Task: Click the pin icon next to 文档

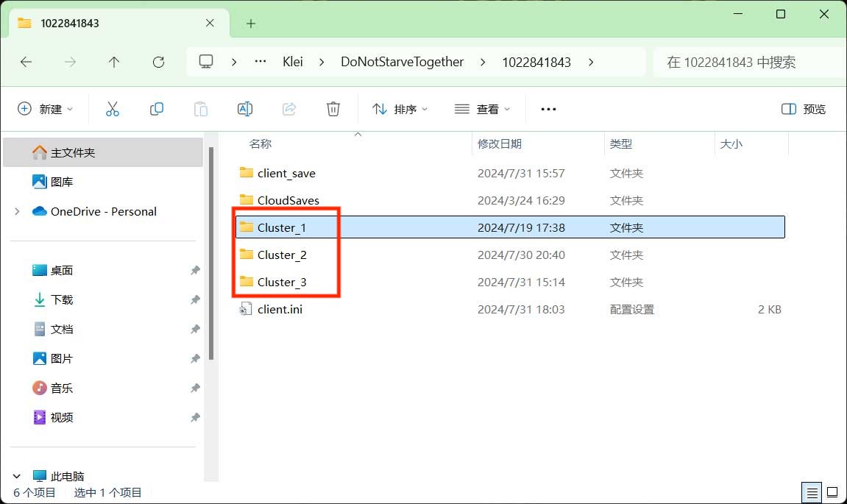Action: point(195,329)
